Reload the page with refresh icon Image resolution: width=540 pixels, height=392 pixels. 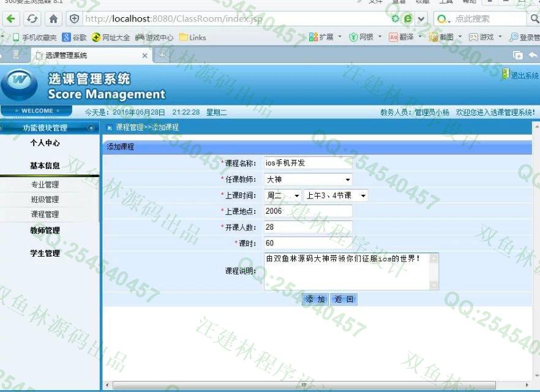click(32, 18)
